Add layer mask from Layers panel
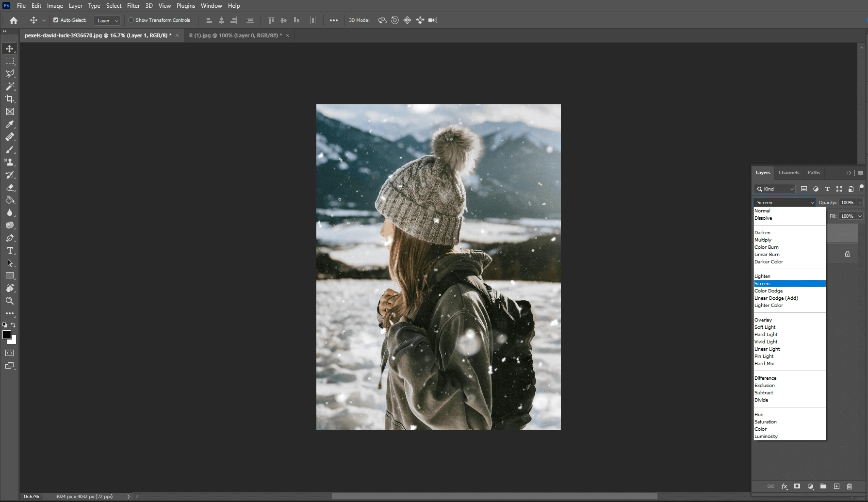 (x=797, y=486)
